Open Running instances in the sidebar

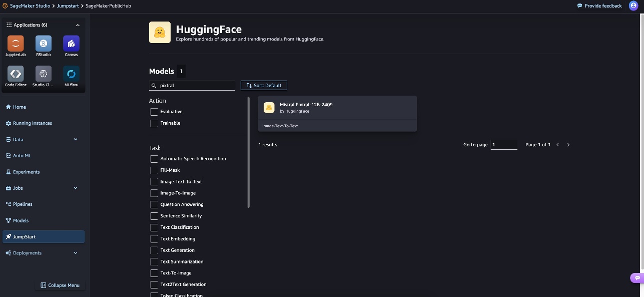tap(44, 123)
